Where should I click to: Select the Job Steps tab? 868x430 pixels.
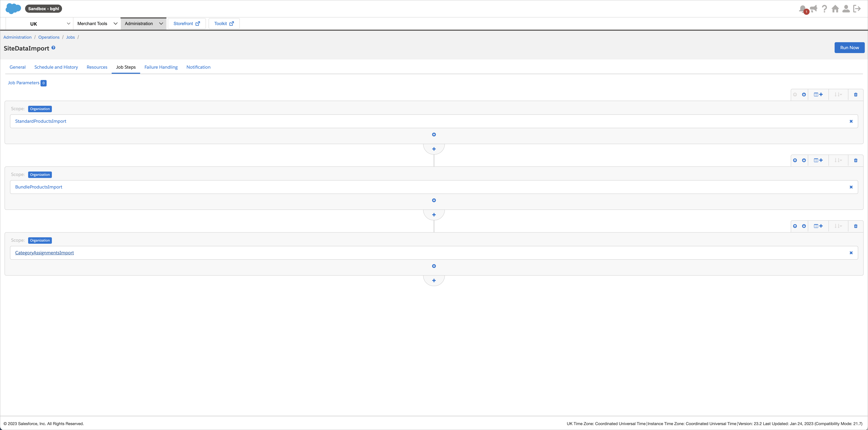click(126, 67)
